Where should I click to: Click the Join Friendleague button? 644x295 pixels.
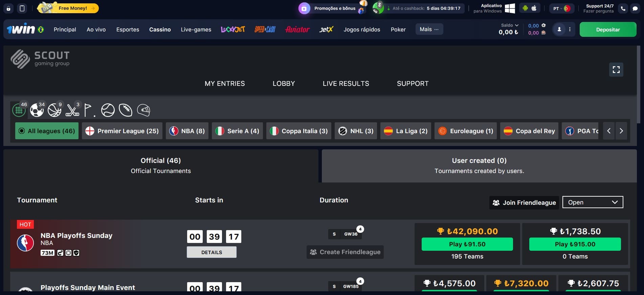click(524, 202)
